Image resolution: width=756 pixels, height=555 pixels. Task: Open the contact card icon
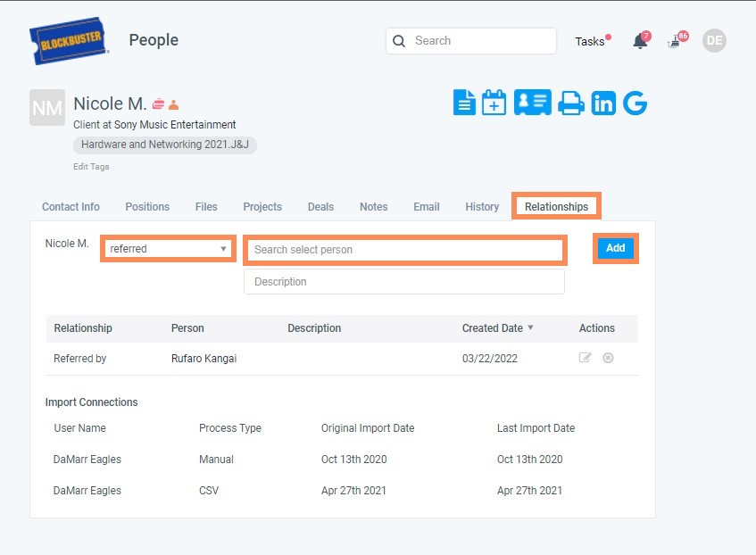[533, 103]
